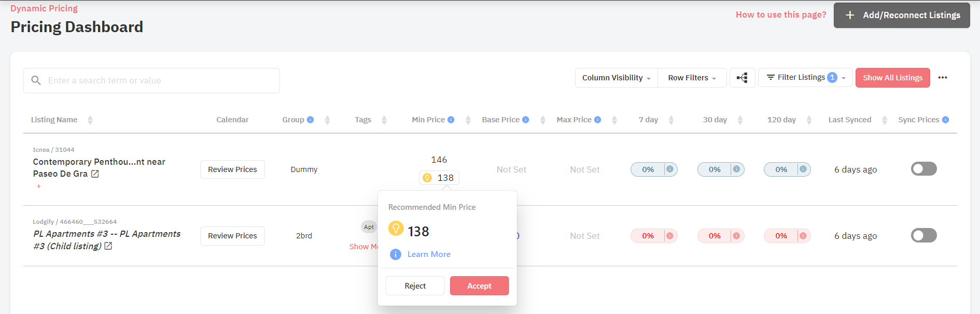This screenshot has width=980, height=314.
Task: Click the info icon beside Learn More
Action: coord(396,254)
